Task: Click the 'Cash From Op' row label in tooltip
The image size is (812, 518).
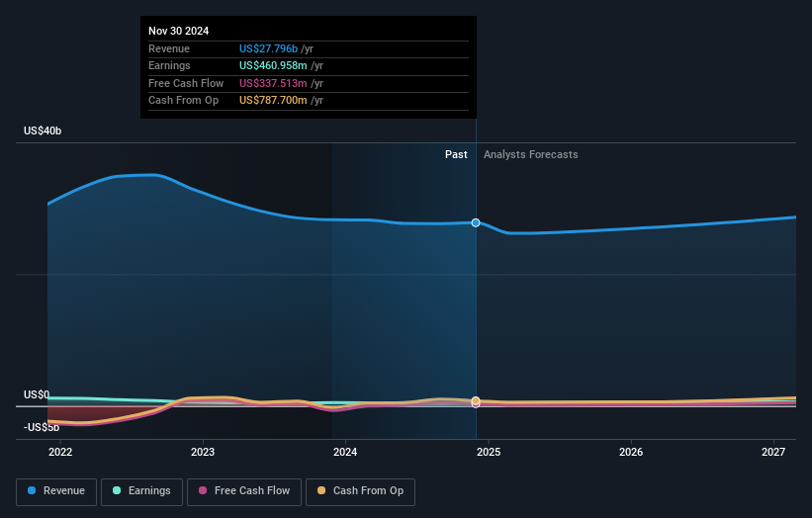Action: [x=183, y=101]
